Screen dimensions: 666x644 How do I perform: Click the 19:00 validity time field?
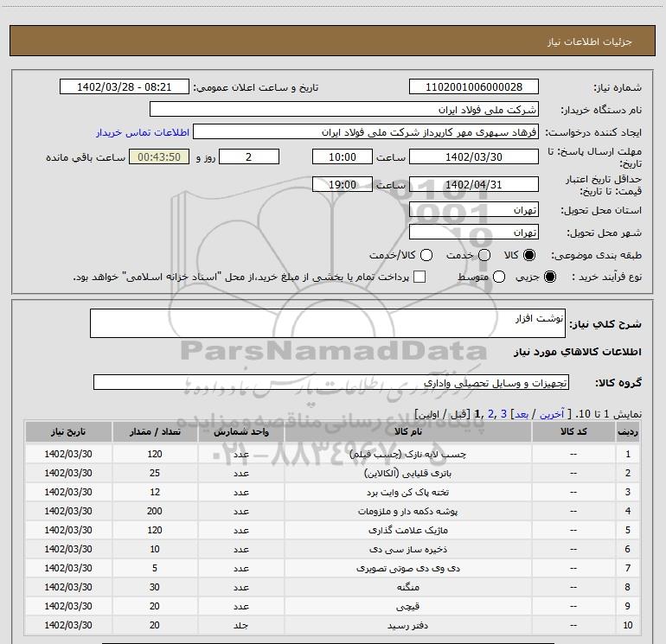(343, 184)
